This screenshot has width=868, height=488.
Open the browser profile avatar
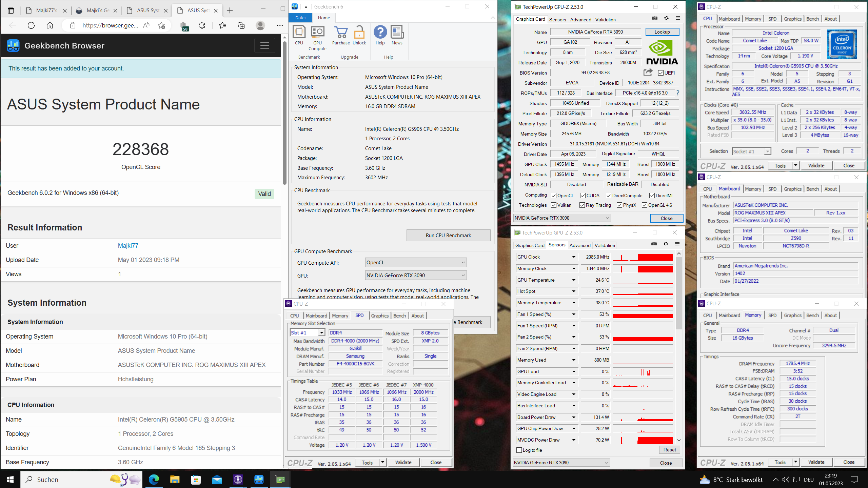(x=260, y=25)
